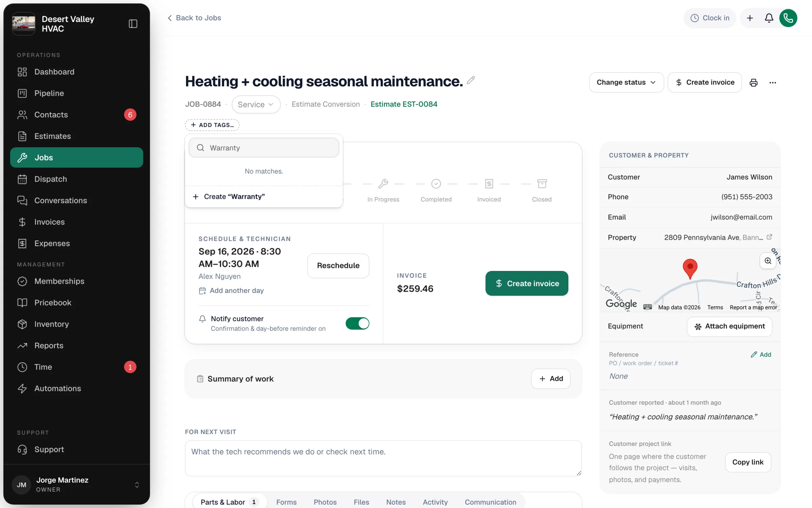Viewport: 812px width, 508px height.
Task: Go back to Jobs list
Action: coord(194,18)
